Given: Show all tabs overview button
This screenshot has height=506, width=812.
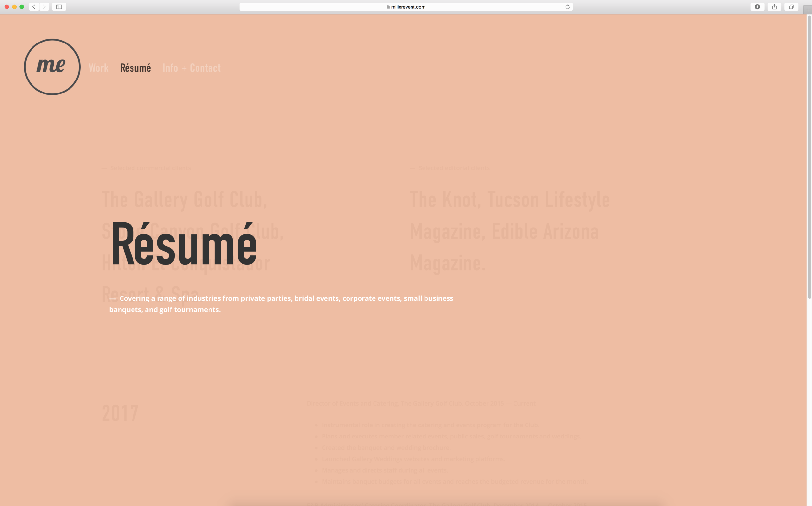Looking at the screenshot, I should pos(791,7).
